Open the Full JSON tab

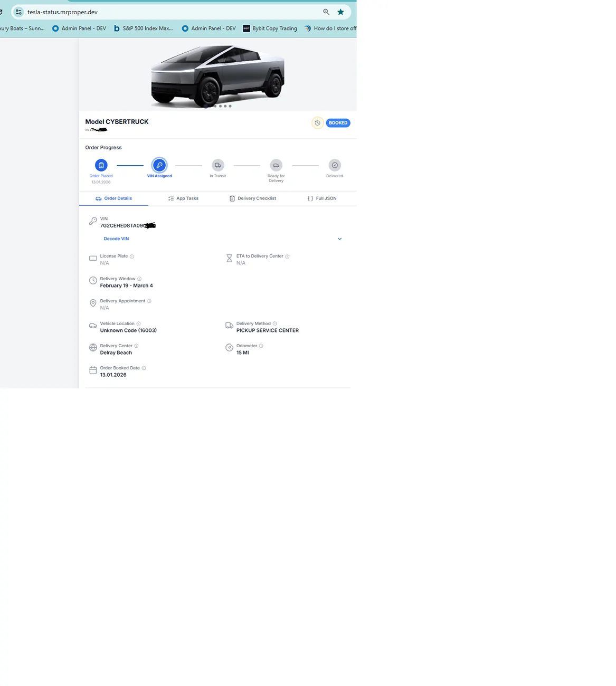coord(322,198)
